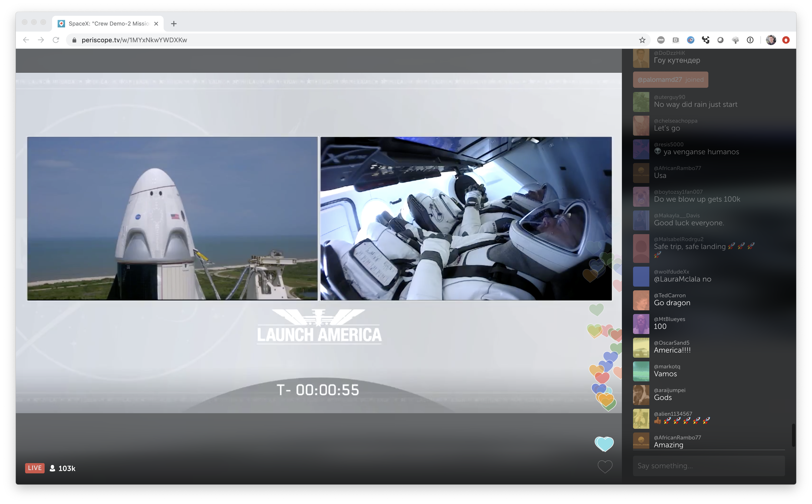Screen dimensions: 812x504
Task: Close the SpaceX Crew Demo-2 tab
Action: [x=156, y=24]
